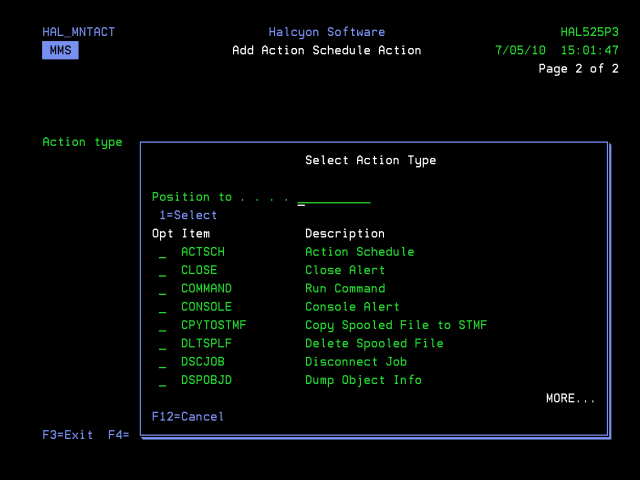Click option field beside DSCJOB item
The image size is (640, 480).
[x=162, y=362]
